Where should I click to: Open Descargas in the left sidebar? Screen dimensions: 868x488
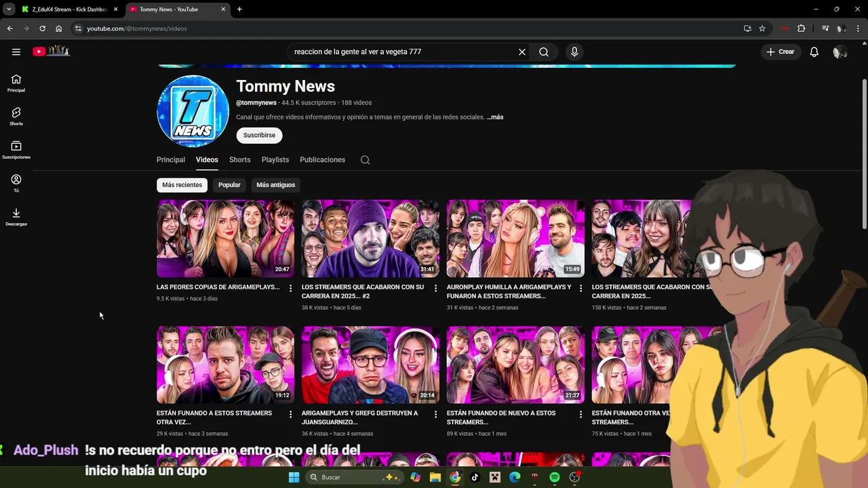pyautogui.click(x=16, y=217)
